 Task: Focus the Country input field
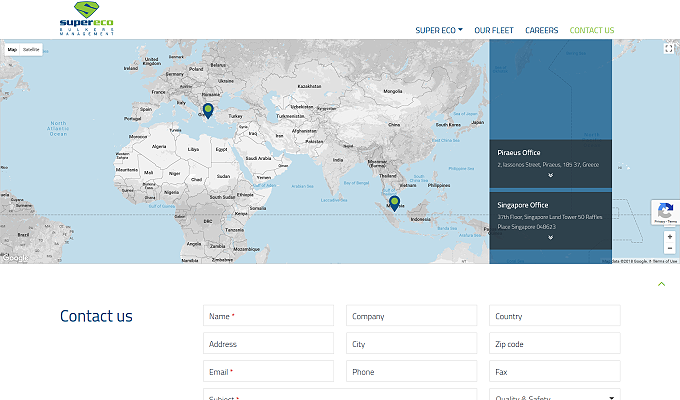(555, 315)
